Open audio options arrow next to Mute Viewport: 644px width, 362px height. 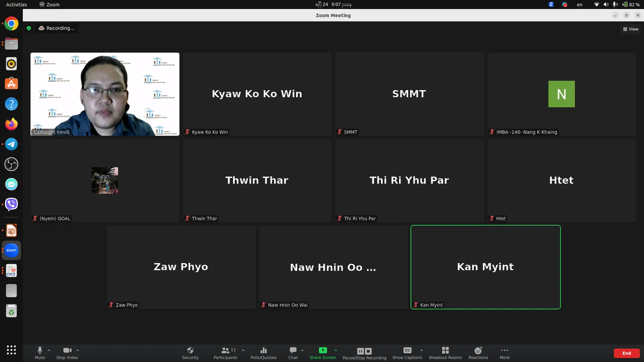pos(49,350)
